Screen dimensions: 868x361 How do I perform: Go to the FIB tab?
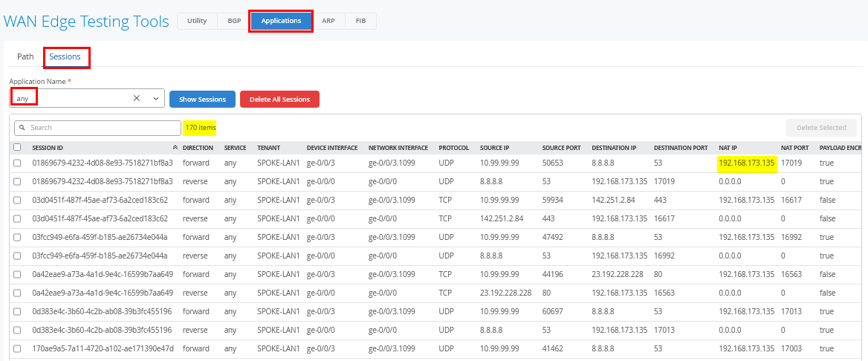coord(360,21)
